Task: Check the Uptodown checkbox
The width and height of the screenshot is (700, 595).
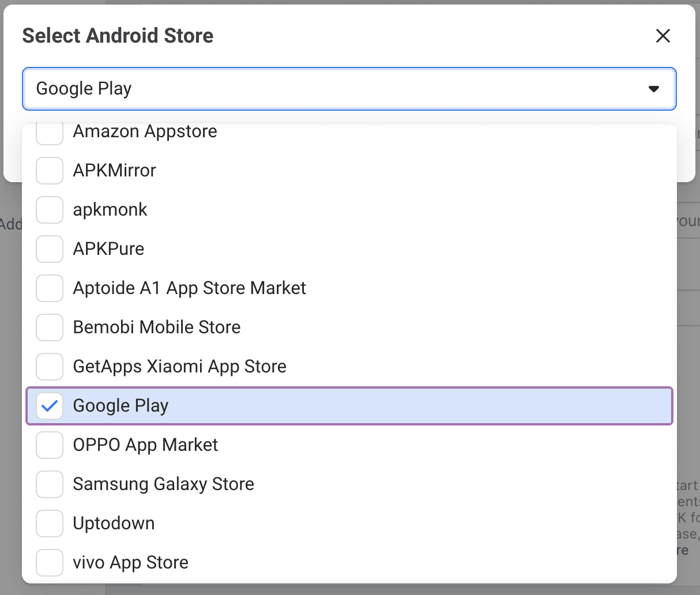Action: (x=50, y=524)
